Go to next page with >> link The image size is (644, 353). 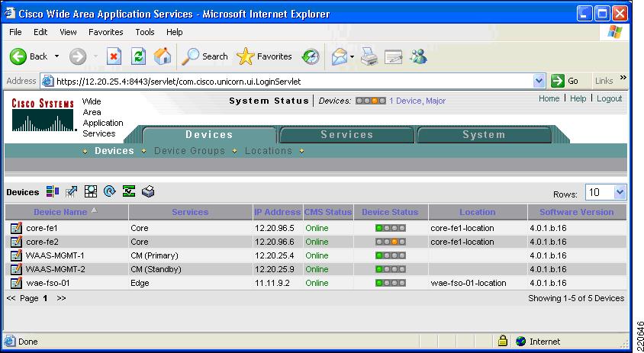click(61, 298)
